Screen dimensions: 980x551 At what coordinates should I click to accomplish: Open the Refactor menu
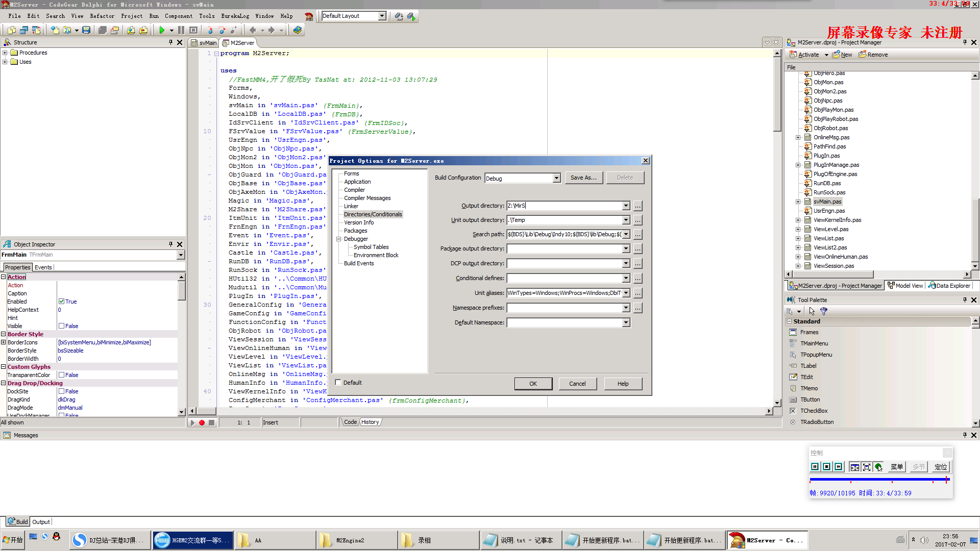(102, 16)
